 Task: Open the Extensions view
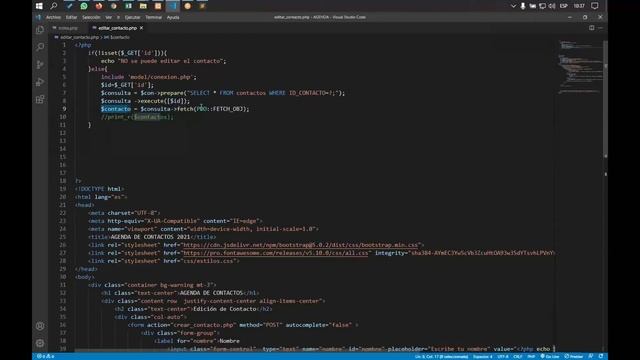coord(40,99)
